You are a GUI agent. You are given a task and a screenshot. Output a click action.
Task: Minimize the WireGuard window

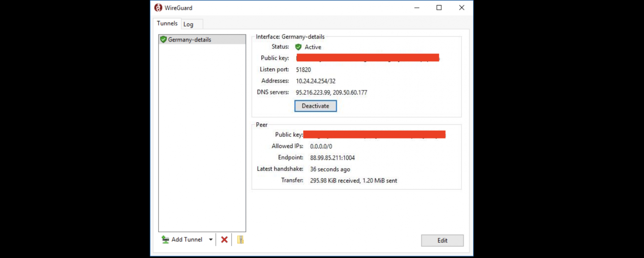tap(417, 8)
